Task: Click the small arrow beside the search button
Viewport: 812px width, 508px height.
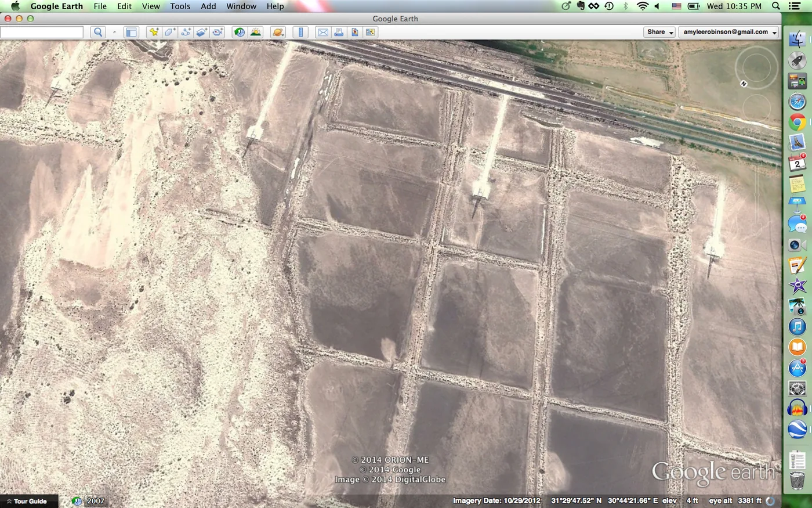Action: (114, 33)
